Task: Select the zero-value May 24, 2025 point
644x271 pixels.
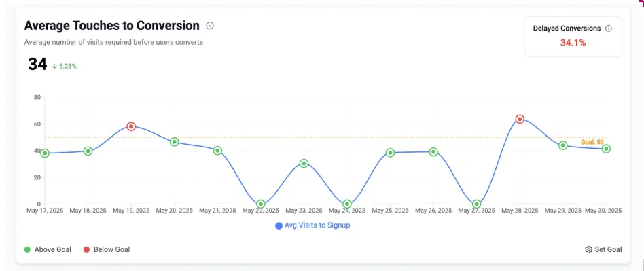Action: tap(347, 204)
